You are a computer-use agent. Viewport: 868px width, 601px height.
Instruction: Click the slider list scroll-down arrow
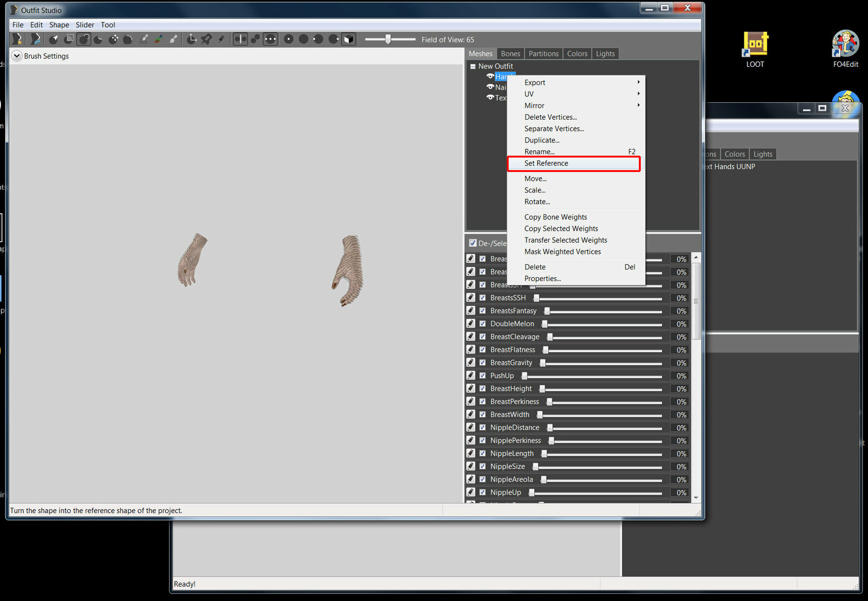coord(696,497)
